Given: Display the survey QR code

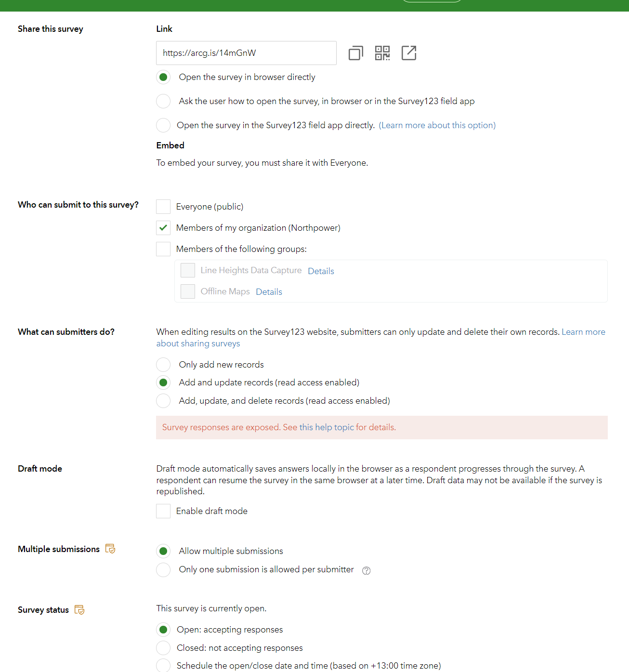Looking at the screenshot, I should pyautogui.click(x=382, y=53).
